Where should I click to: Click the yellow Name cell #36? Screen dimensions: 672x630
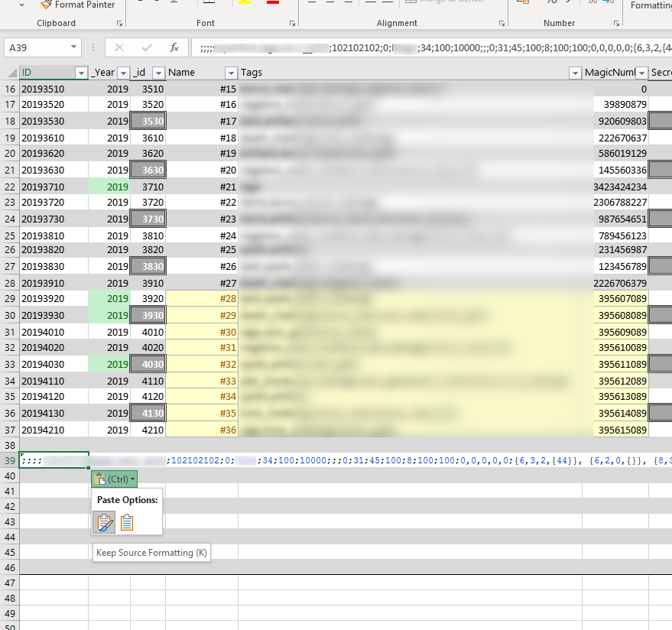point(202,430)
